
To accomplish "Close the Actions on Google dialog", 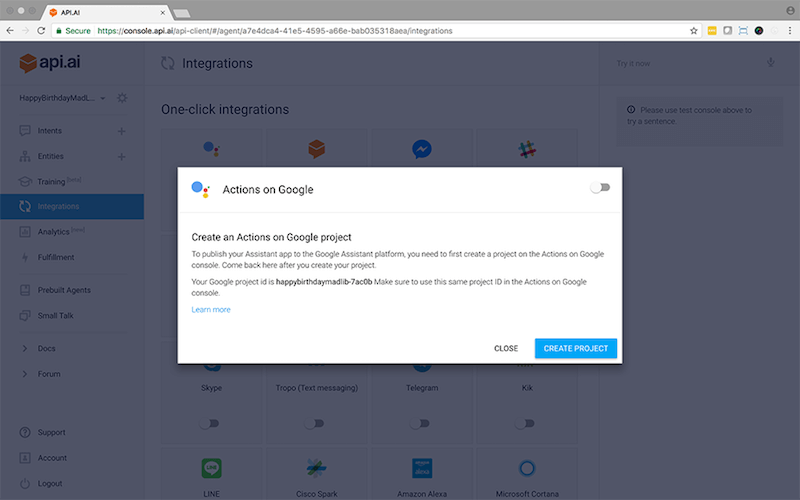I will click(506, 348).
